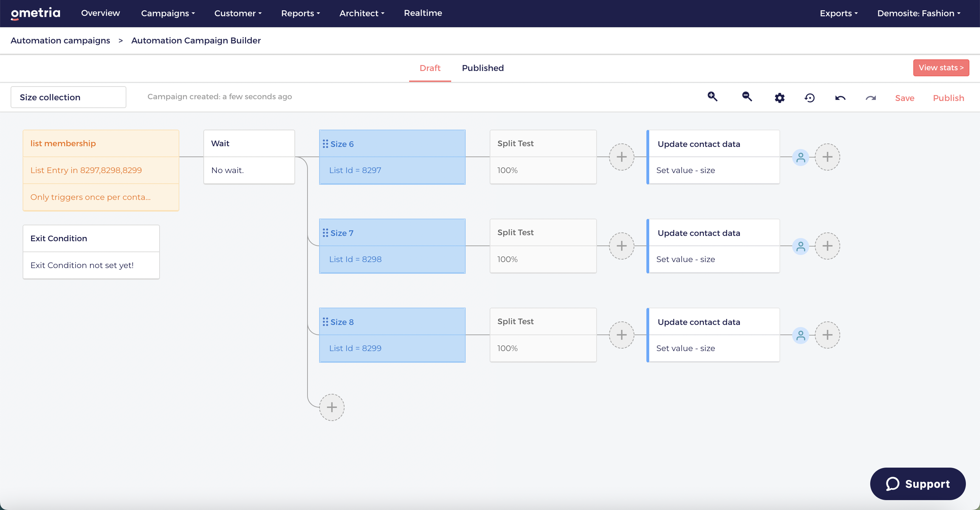
Task: Open Update contact data in Size 7 row
Action: coord(713,246)
